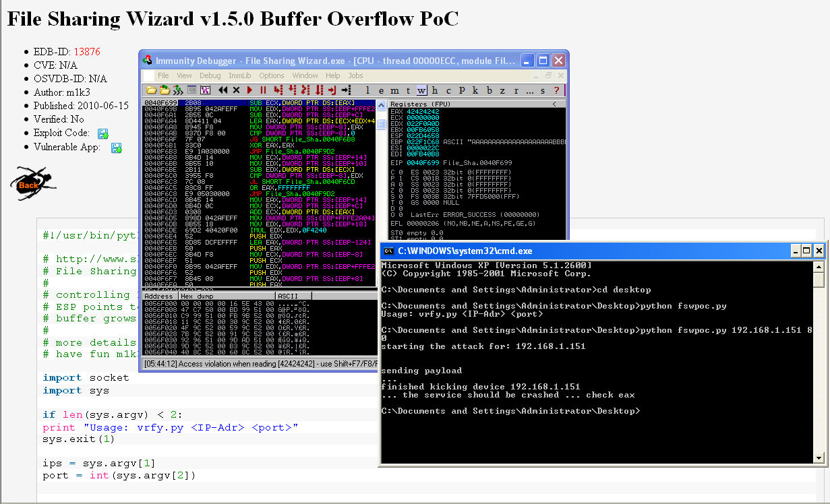
Task: Click the 'Address' column header in dump pane
Action: click(160, 296)
